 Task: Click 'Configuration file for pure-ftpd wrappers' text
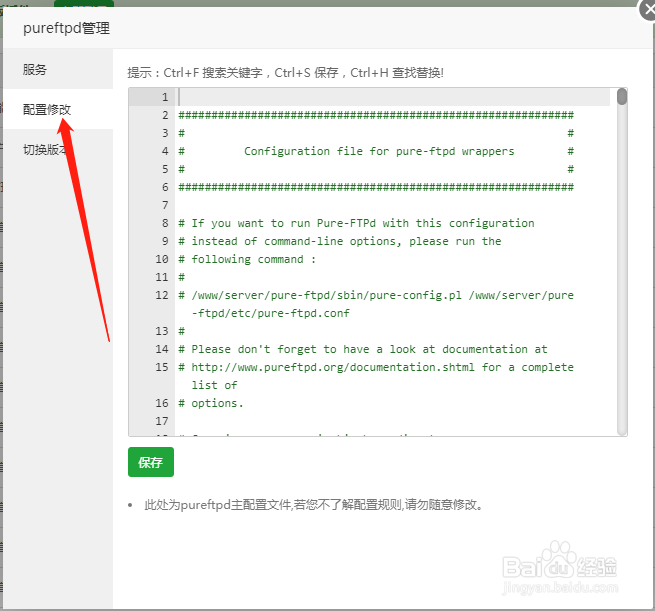click(379, 151)
